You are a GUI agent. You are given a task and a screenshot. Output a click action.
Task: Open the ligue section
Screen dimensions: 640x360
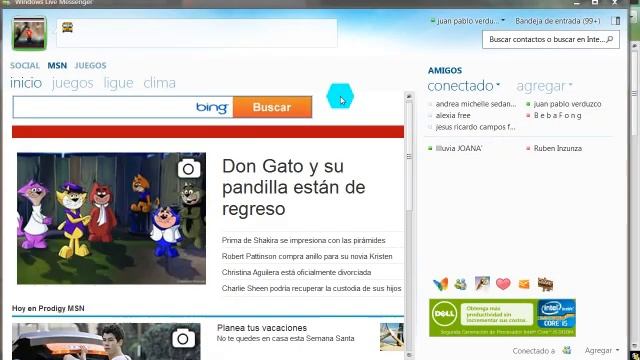(118, 83)
